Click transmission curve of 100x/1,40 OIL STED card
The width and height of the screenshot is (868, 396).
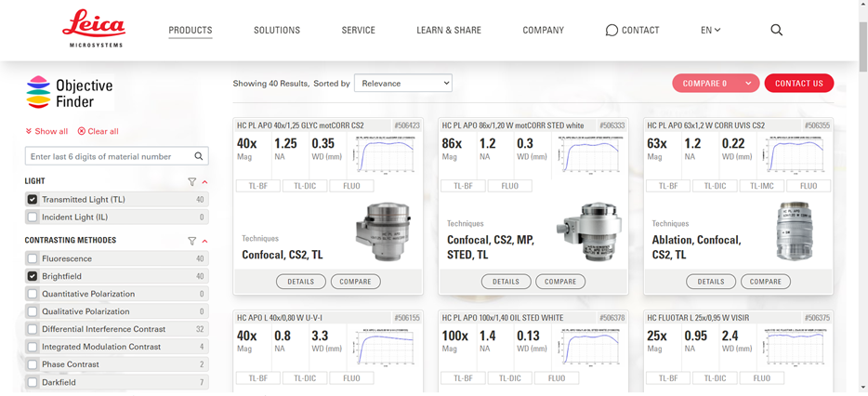pos(590,346)
